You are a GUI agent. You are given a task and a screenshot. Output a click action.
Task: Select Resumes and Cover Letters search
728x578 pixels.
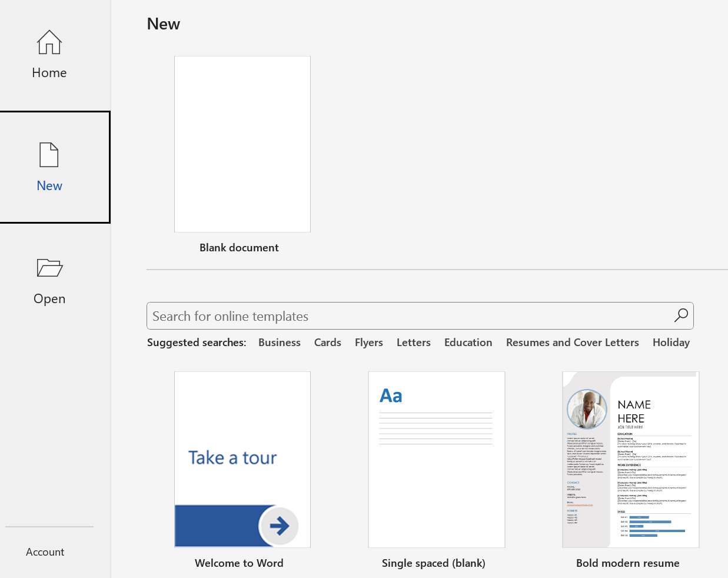(573, 343)
